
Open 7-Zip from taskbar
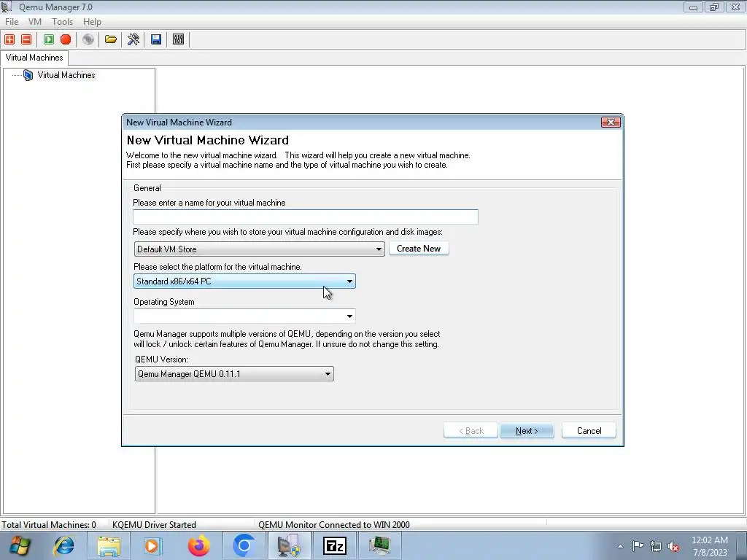334,545
